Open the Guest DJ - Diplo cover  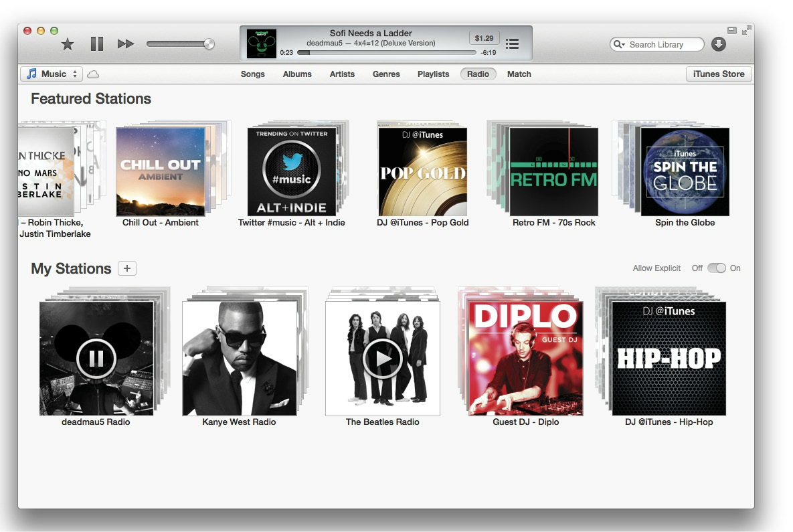525,358
